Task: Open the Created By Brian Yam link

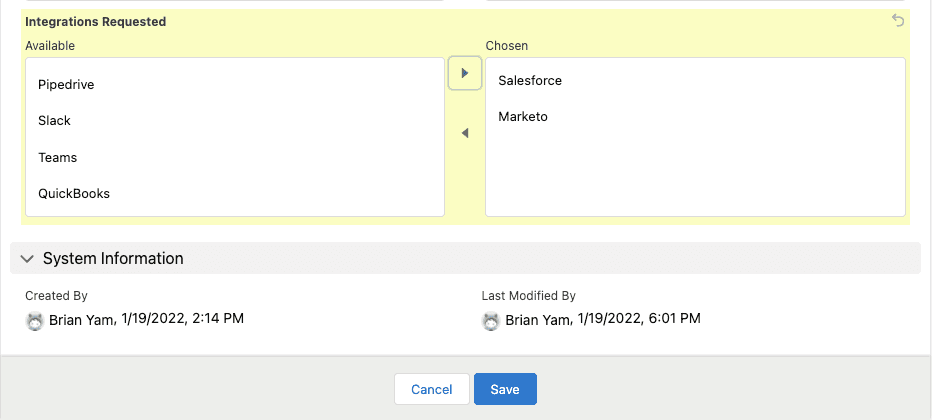Action: click(x=83, y=320)
